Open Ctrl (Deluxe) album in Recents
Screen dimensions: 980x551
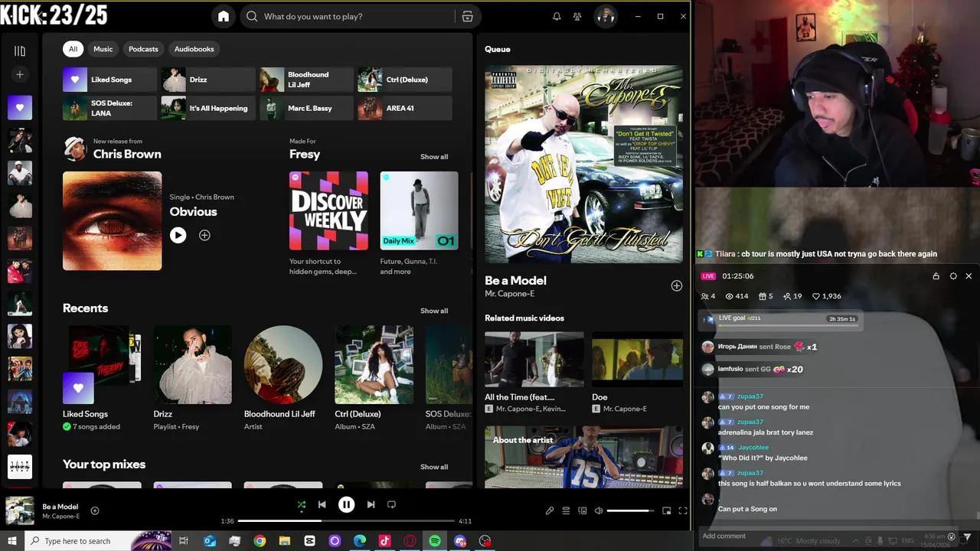(x=374, y=365)
